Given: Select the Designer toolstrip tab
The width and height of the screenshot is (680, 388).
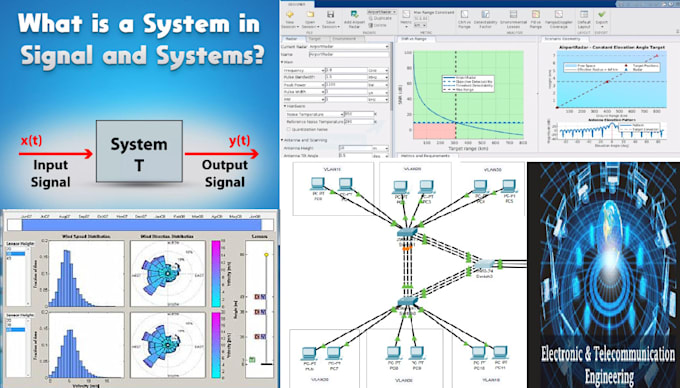Looking at the screenshot, I should [296, 3].
